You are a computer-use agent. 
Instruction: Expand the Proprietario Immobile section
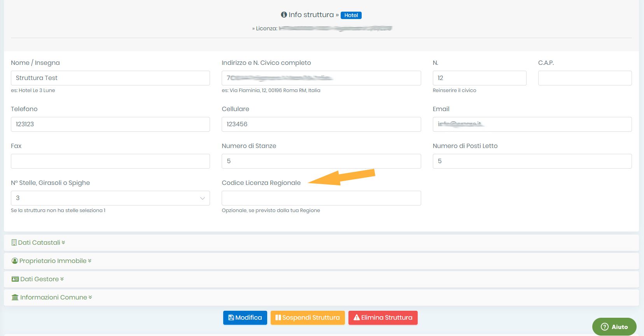321,261
